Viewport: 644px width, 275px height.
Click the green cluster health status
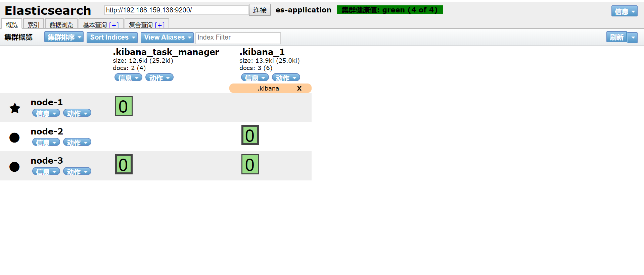(390, 10)
